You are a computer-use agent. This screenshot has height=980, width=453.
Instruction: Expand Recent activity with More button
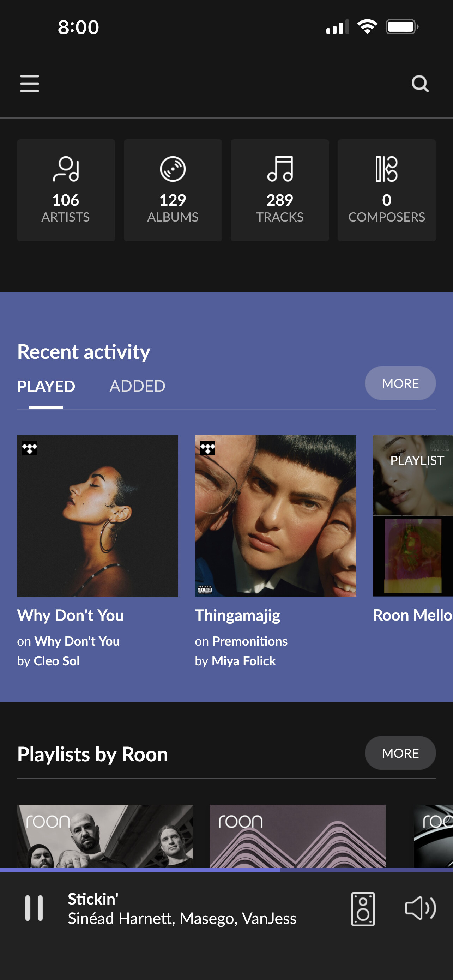coord(400,383)
